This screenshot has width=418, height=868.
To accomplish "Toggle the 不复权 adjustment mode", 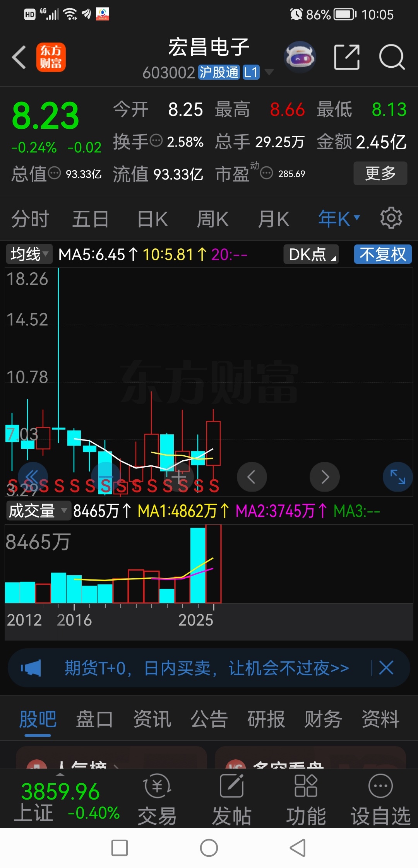I will [x=383, y=254].
